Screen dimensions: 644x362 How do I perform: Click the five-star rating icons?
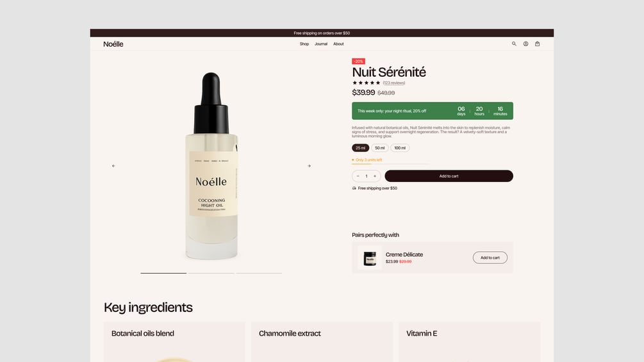(367, 83)
